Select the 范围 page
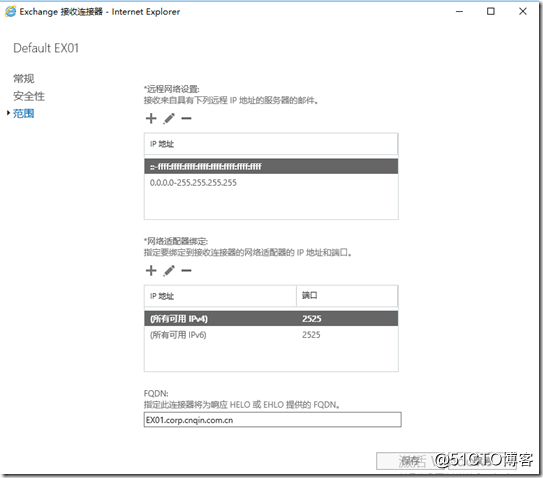 click(x=24, y=114)
